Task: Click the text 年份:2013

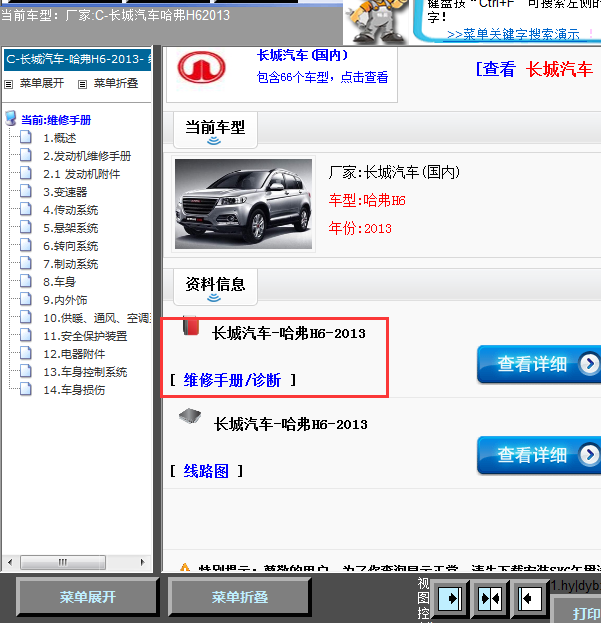Action: (x=360, y=228)
